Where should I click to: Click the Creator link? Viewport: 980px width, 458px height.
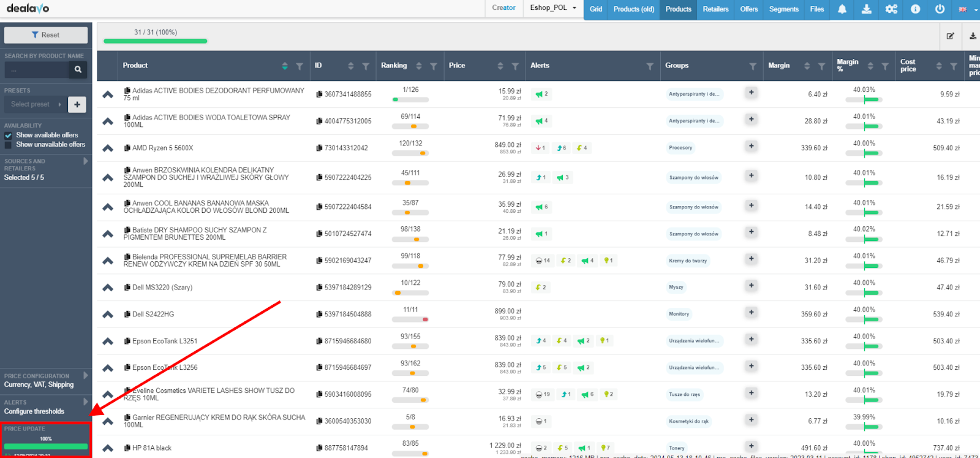503,8
